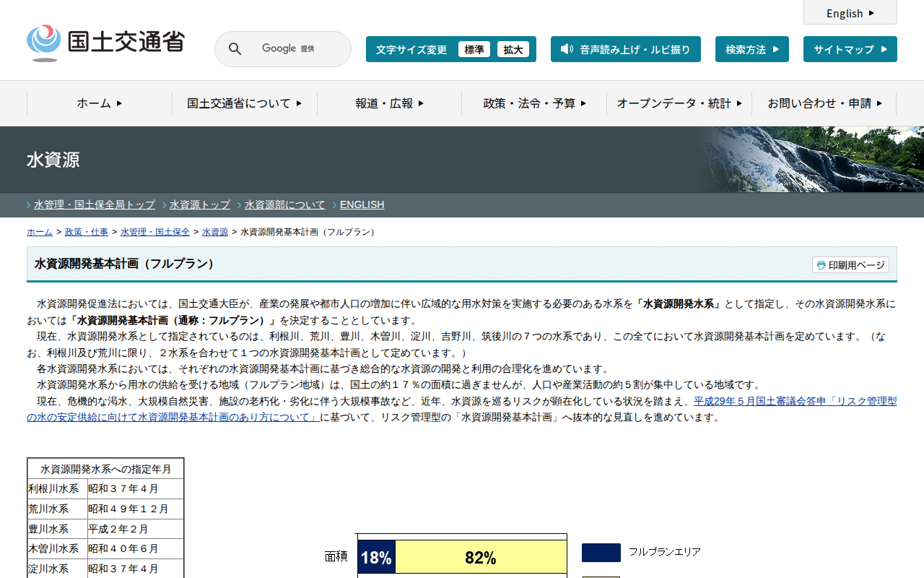Set text size to 拡大
This screenshot has width=924, height=578.
coord(513,49)
